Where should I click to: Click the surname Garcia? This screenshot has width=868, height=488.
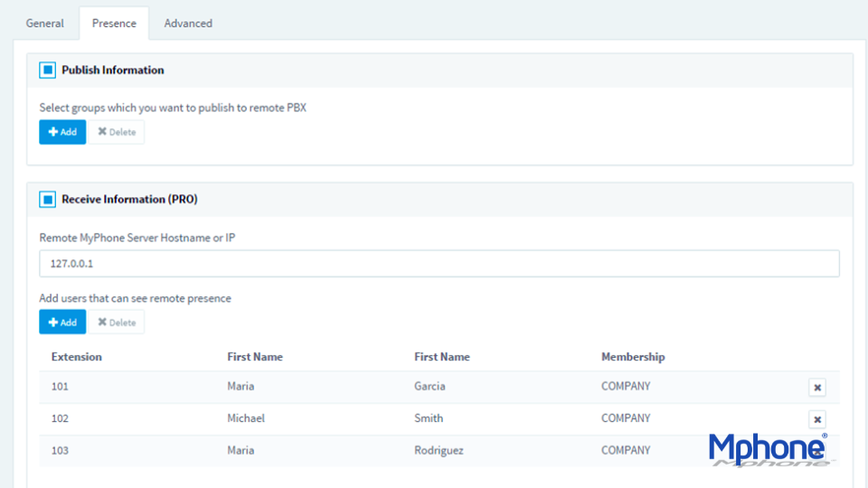point(429,386)
